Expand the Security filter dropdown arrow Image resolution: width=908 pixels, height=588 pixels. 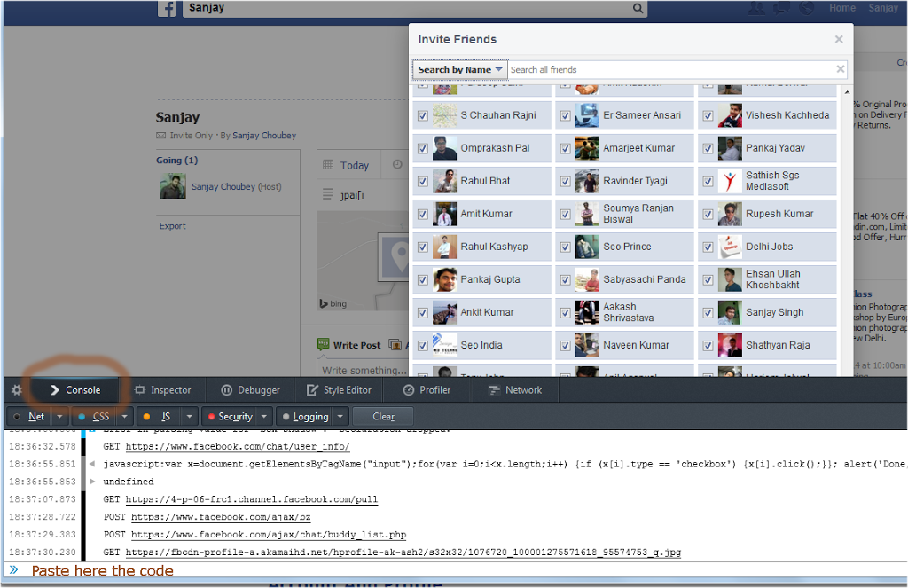(x=264, y=417)
